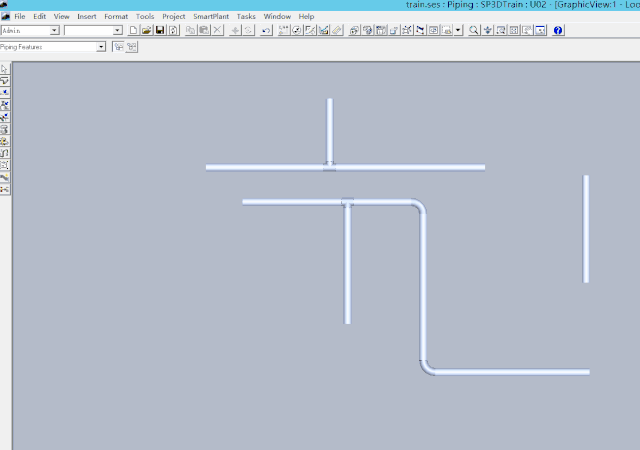Viewport: 640px width, 450px height.
Task: Click the Copy icon in the toolbar
Action: tap(190, 30)
